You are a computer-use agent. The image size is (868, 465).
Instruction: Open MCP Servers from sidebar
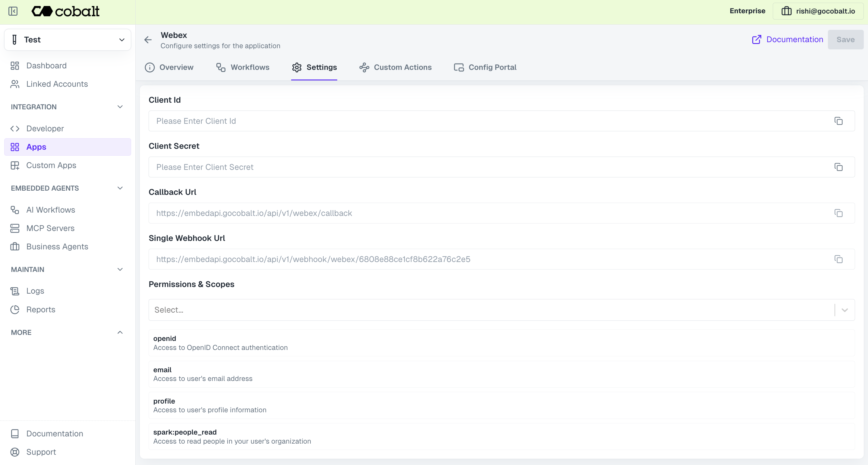50,228
